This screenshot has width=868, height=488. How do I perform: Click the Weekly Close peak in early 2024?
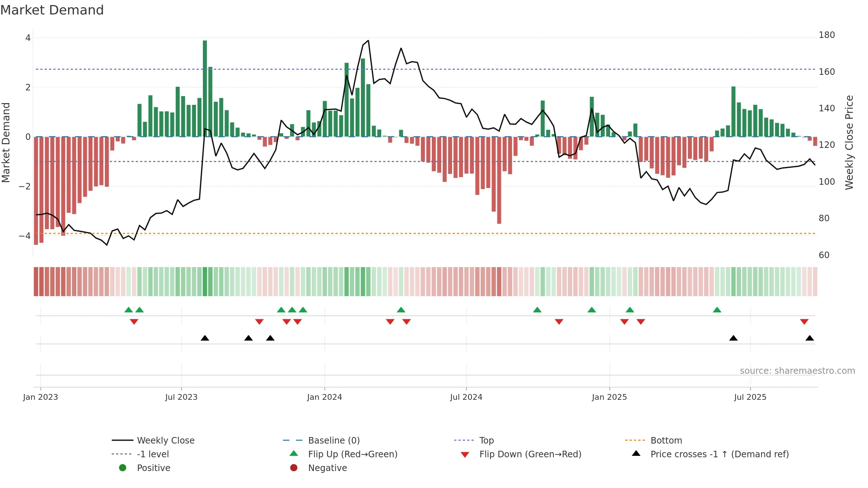tap(368, 40)
